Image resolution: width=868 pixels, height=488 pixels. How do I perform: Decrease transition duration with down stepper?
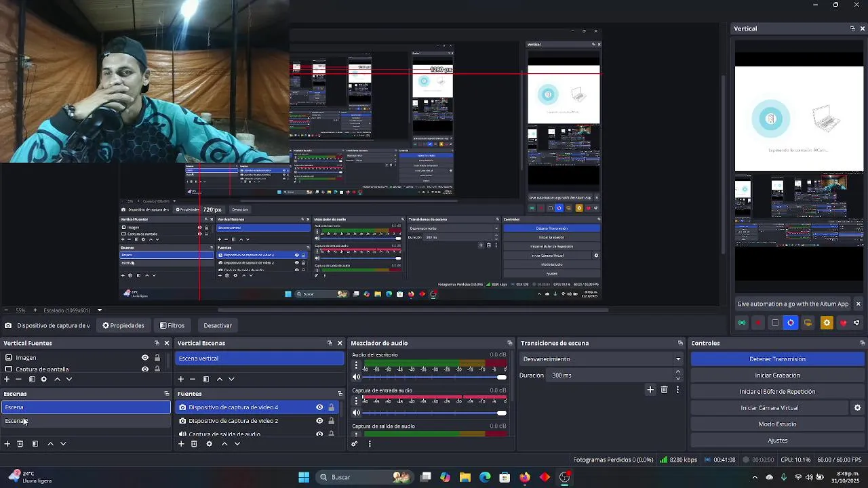tap(677, 378)
